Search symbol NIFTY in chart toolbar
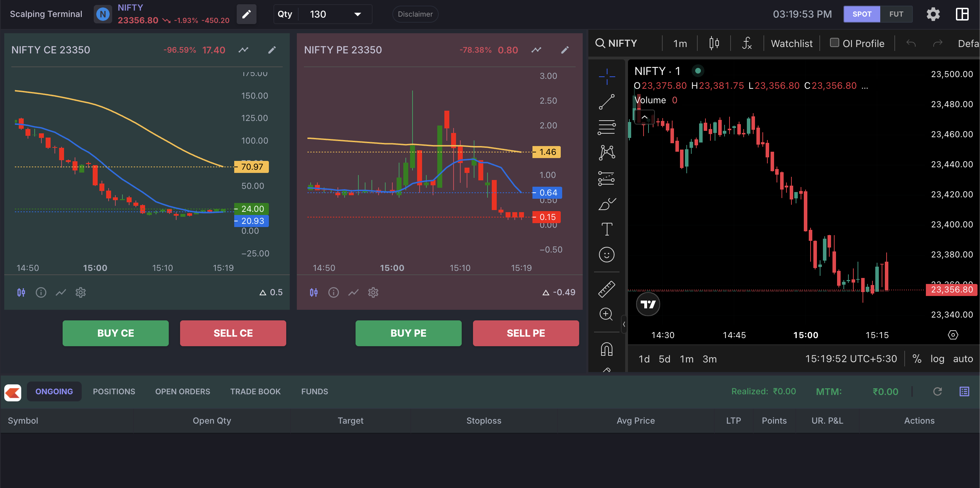The width and height of the screenshot is (980, 488). coord(616,43)
